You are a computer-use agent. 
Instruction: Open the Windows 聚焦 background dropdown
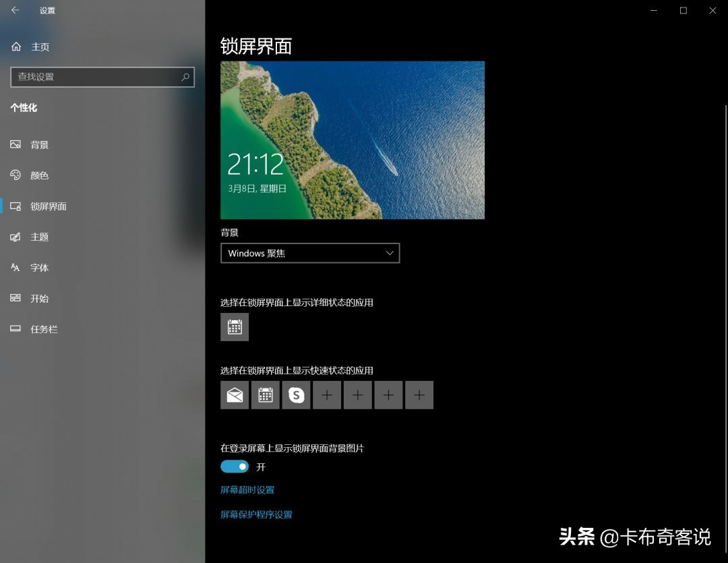tap(310, 253)
